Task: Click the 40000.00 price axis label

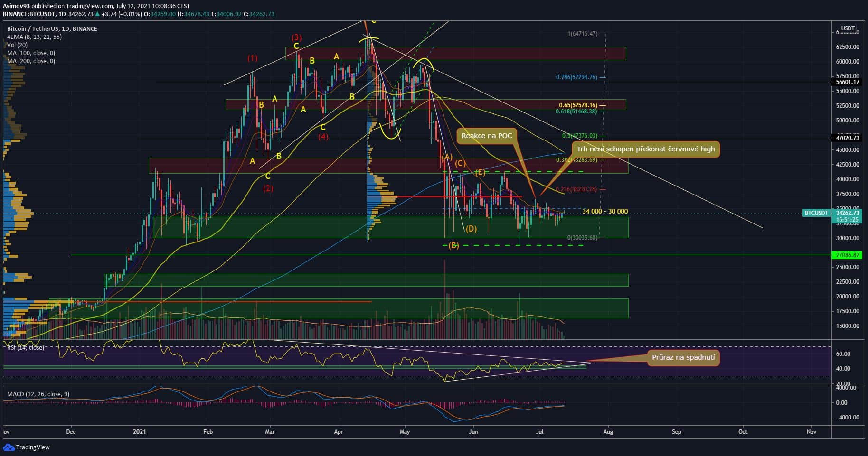Action: pyautogui.click(x=848, y=179)
